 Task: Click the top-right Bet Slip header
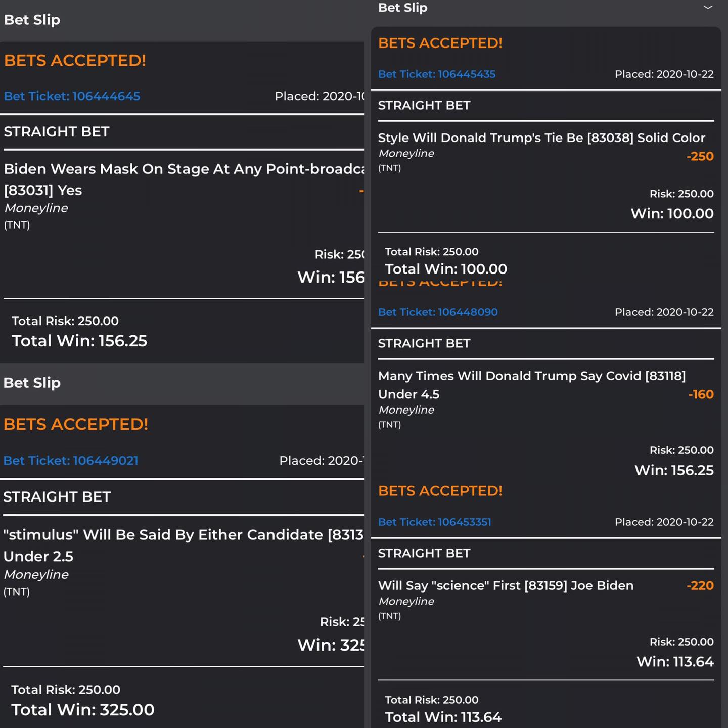click(x=403, y=8)
